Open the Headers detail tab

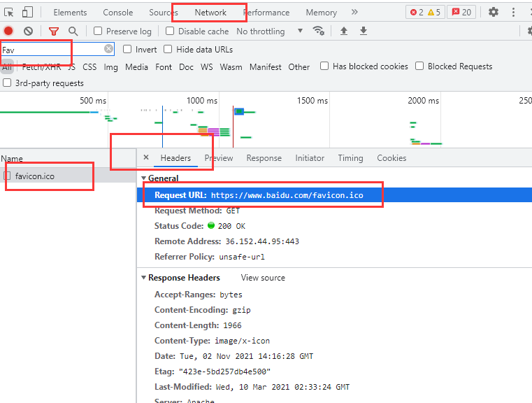(175, 158)
